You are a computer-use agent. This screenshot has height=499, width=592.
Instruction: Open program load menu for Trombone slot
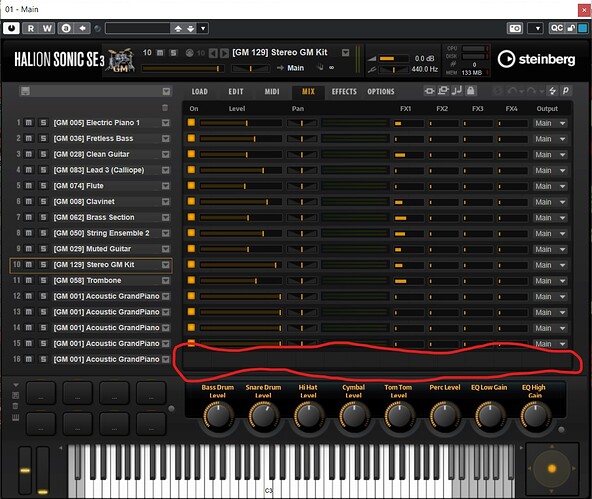tap(166, 280)
